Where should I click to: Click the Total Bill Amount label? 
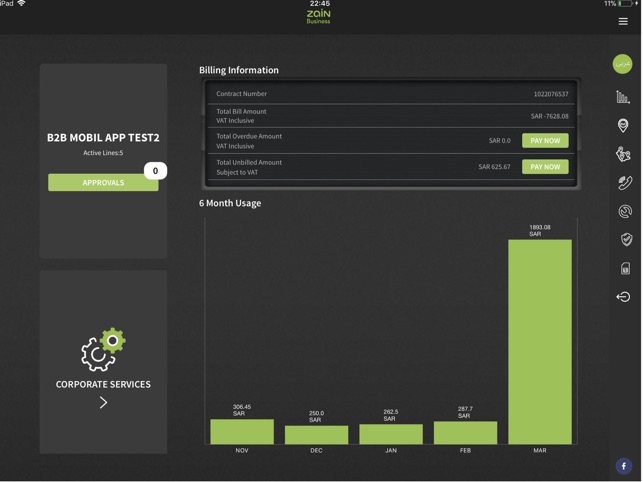[x=241, y=112]
